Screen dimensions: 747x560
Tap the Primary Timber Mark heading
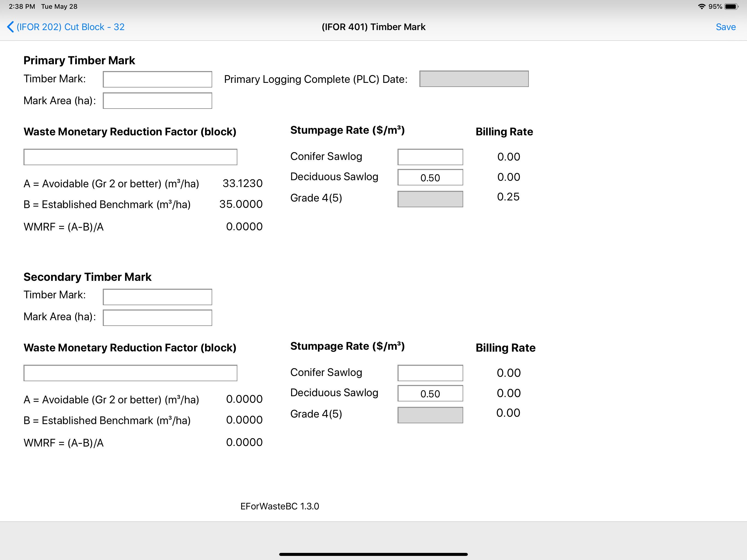click(x=79, y=60)
